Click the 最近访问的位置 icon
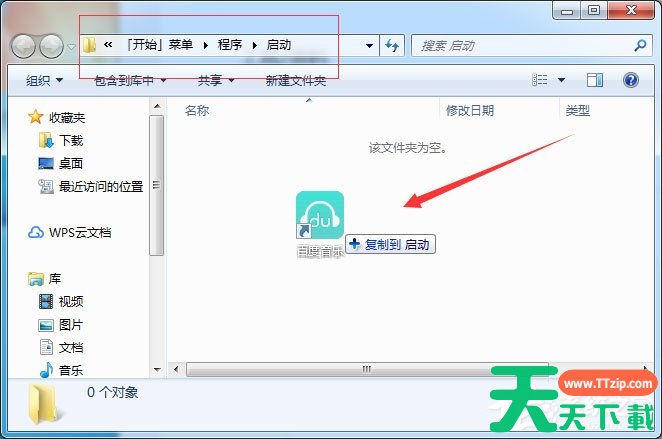 tap(46, 186)
